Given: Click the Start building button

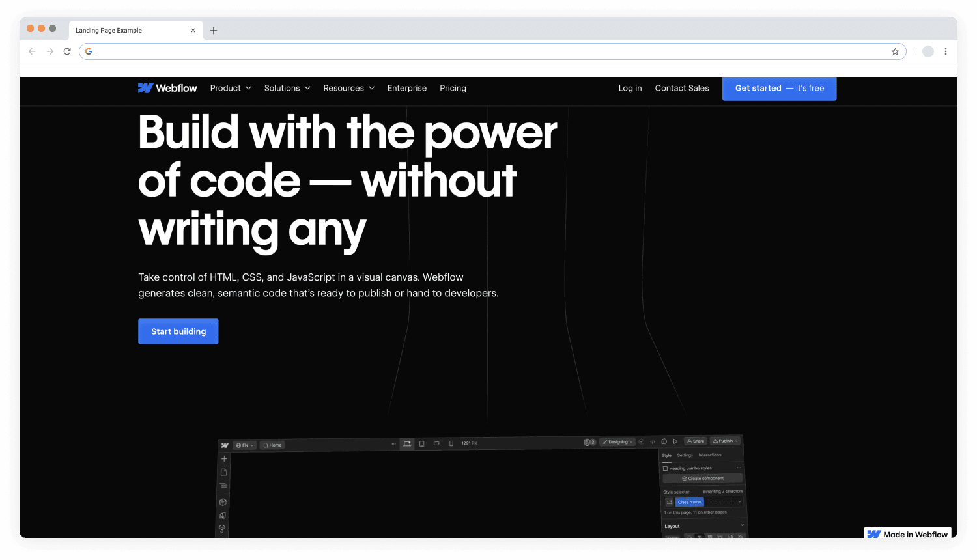Looking at the screenshot, I should 178,331.
